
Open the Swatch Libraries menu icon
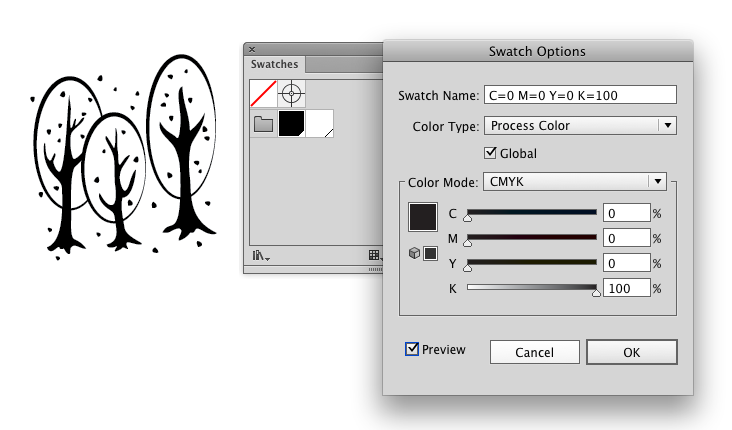tap(260, 255)
